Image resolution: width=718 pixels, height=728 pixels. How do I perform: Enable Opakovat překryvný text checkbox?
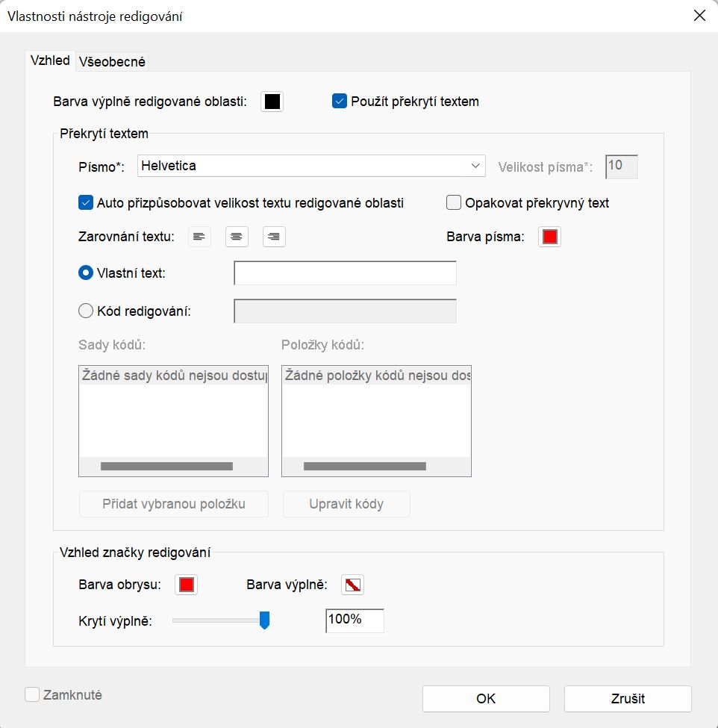click(x=453, y=202)
